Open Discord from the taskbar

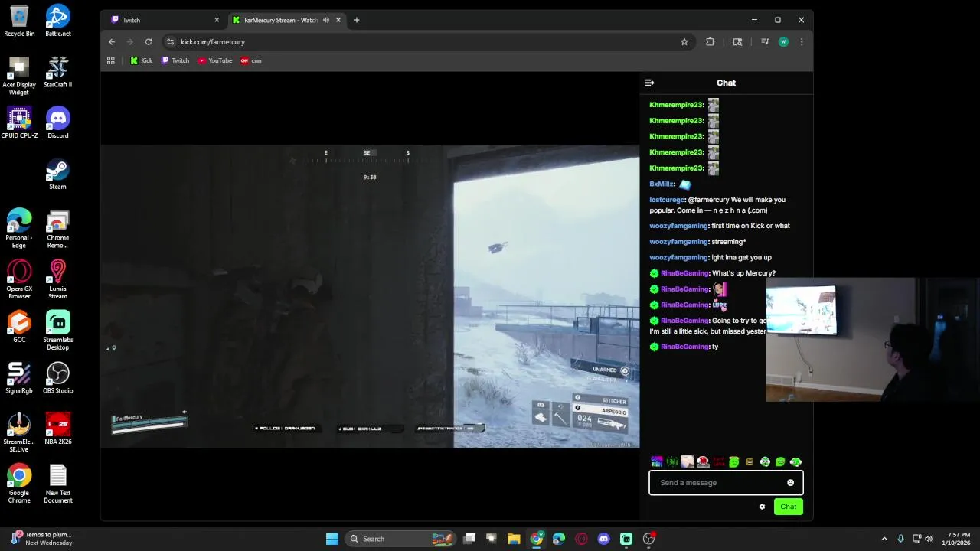pyautogui.click(x=603, y=539)
